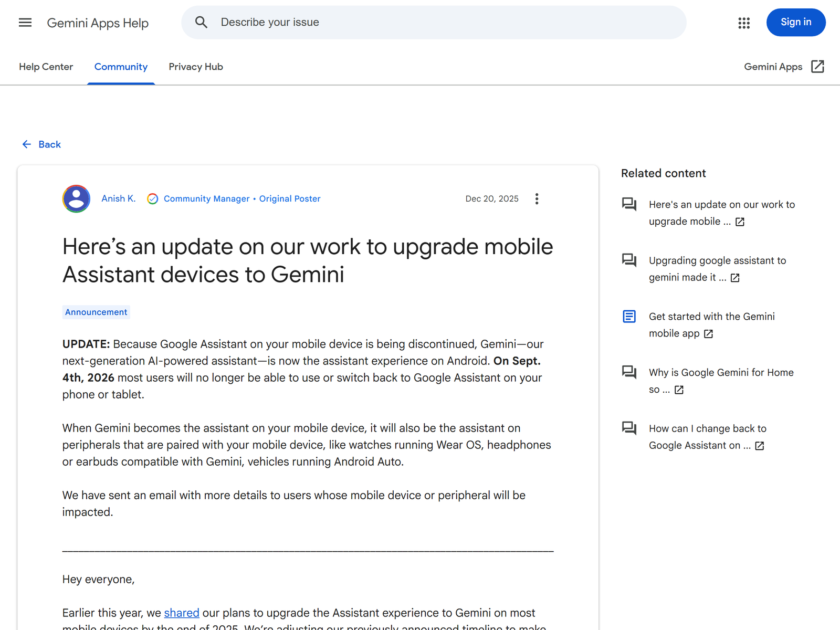Screen dimensions: 840x630
Task: Click the bold "UPDATE:" text
Action: 86,344
